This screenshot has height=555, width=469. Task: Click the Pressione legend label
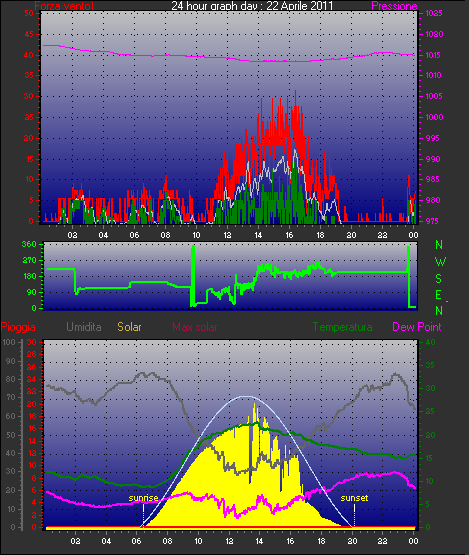coord(394,6)
